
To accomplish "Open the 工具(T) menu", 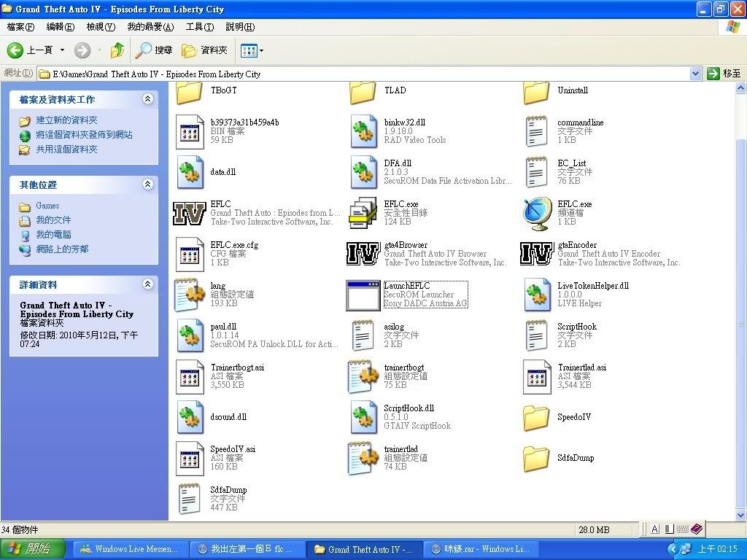I will click(199, 27).
